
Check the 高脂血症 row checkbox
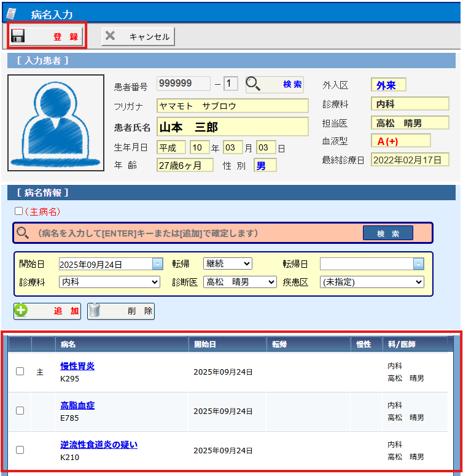click(20, 410)
